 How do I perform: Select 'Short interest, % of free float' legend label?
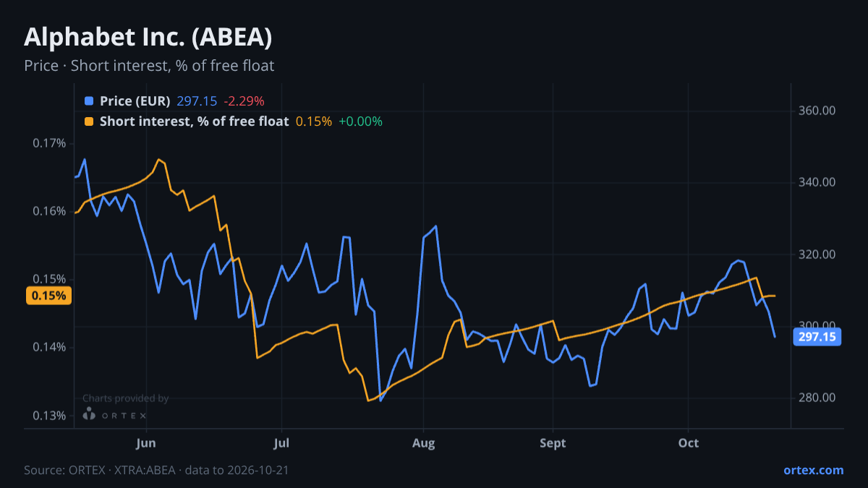[x=195, y=121]
